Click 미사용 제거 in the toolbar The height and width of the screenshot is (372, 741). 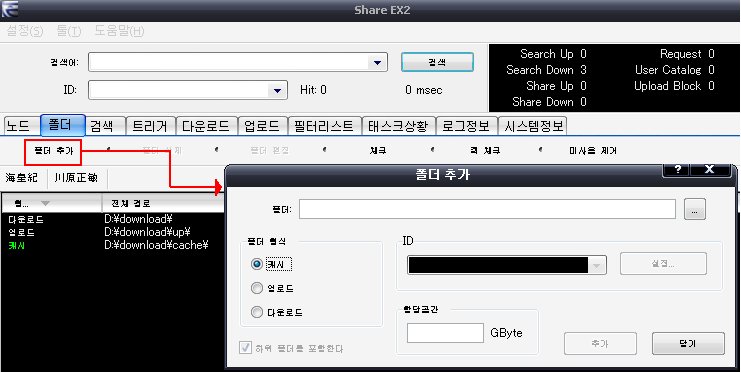click(593, 151)
